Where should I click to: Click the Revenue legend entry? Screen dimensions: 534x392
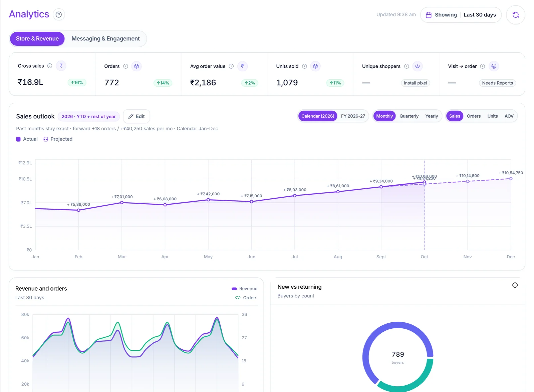(244, 289)
